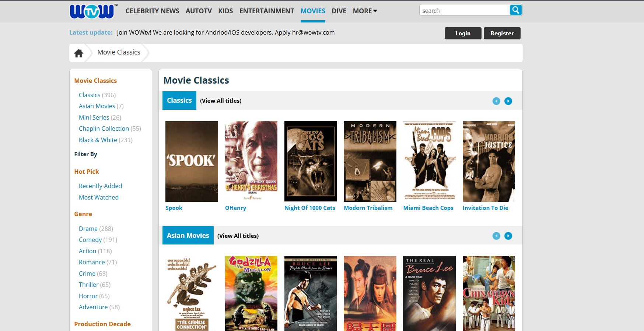Open The Chinese Connection poster
The width and height of the screenshot is (644, 331).
(192, 293)
